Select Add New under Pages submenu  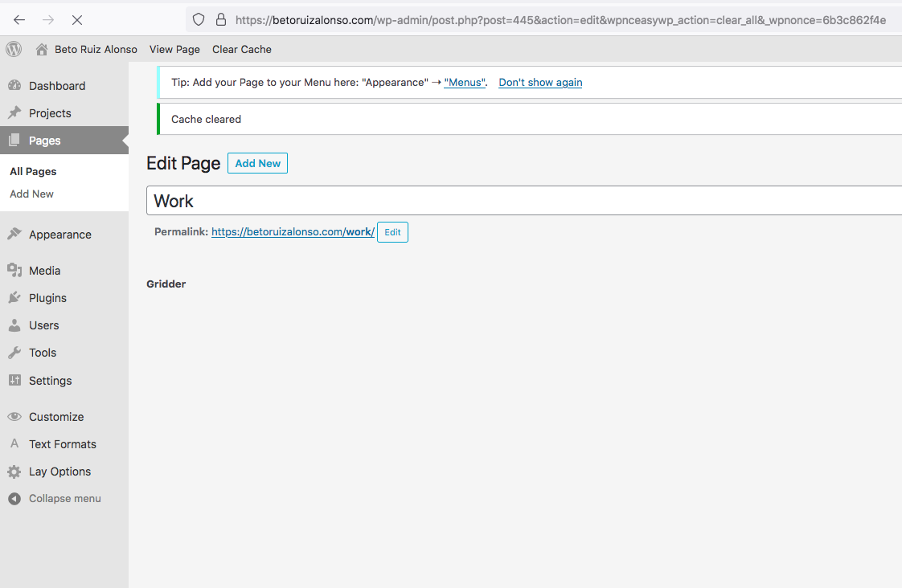pyautogui.click(x=31, y=194)
